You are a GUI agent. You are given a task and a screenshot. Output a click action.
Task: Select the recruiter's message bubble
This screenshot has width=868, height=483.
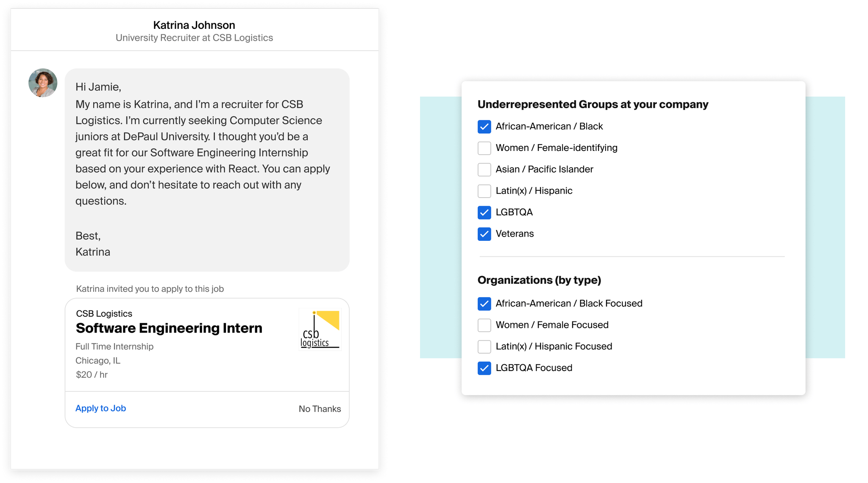[207, 170]
